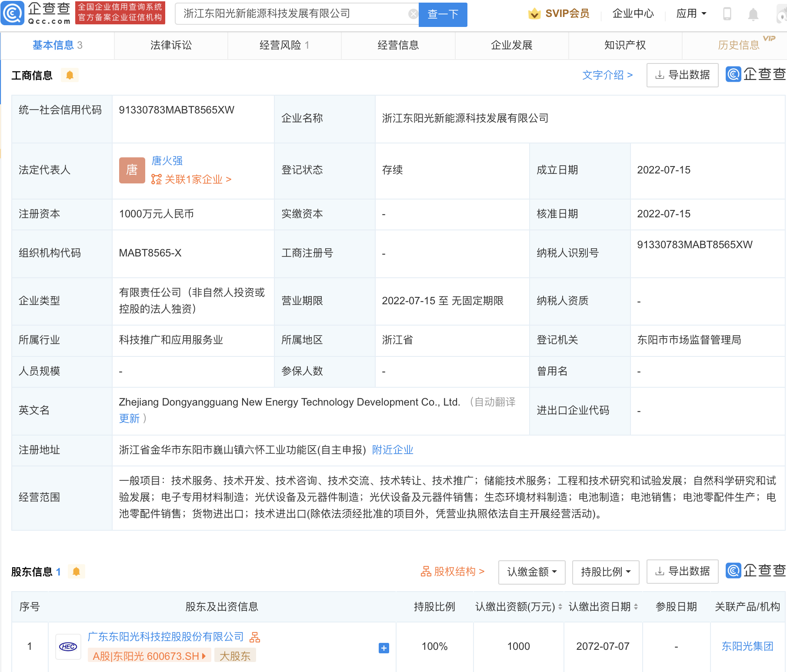Switch to 企业发展 tab
The height and width of the screenshot is (672, 787).
(512, 45)
